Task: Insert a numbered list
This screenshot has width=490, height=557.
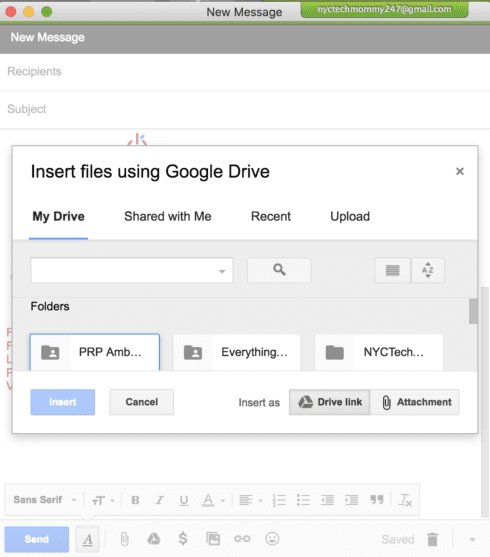Action: pyautogui.click(x=279, y=500)
